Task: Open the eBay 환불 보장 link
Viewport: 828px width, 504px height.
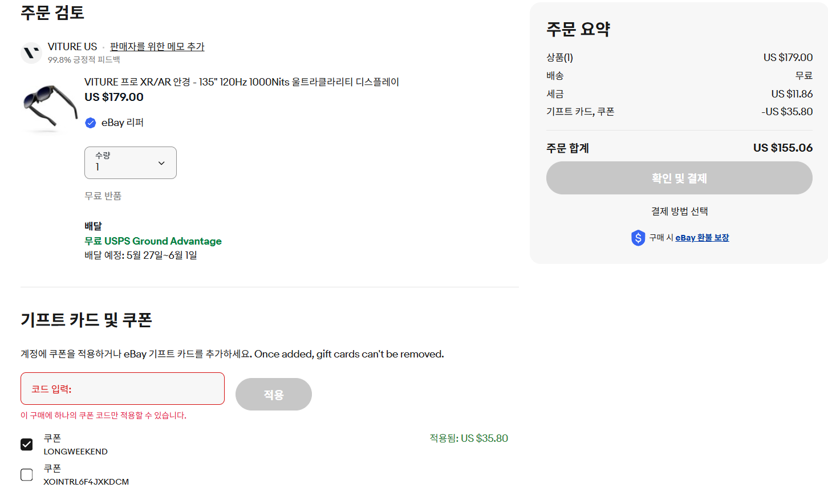Action: pos(702,238)
